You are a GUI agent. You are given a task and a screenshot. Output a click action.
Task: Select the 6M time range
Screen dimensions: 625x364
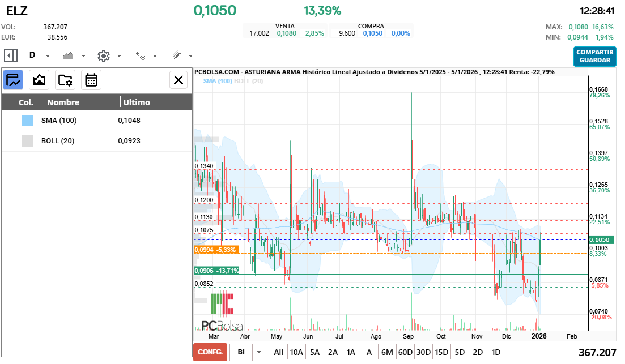pos(387,352)
